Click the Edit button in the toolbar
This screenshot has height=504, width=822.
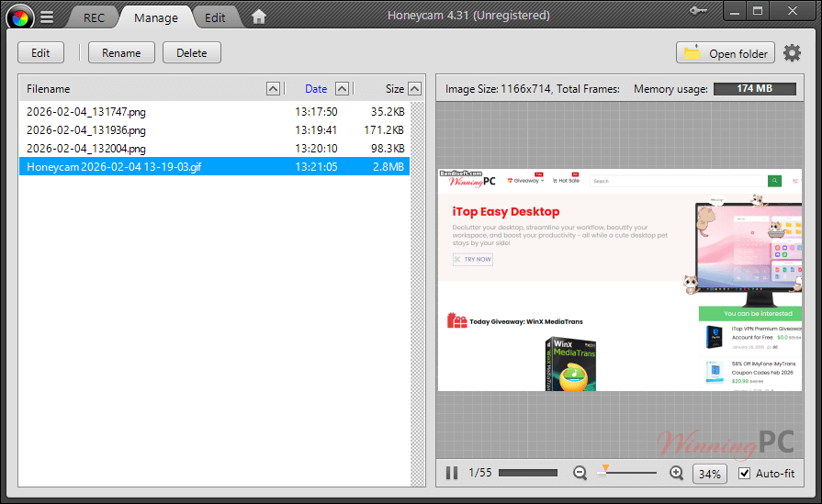pos(40,53)
